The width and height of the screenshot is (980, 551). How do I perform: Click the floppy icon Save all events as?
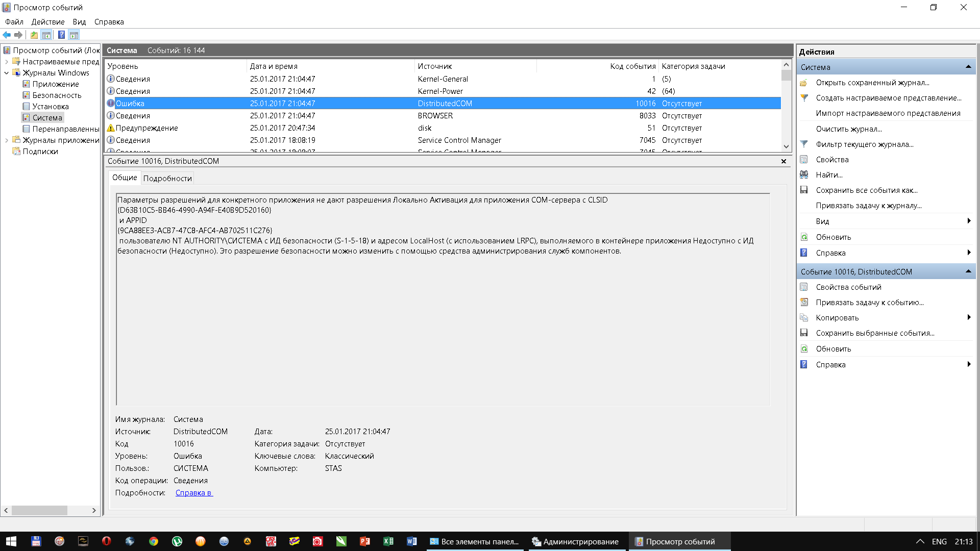804,190
